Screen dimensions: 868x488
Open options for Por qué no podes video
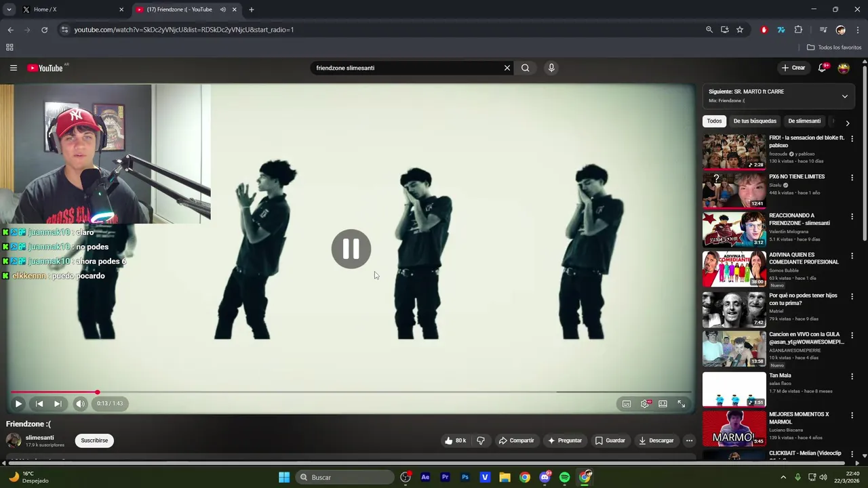[852, 296]
